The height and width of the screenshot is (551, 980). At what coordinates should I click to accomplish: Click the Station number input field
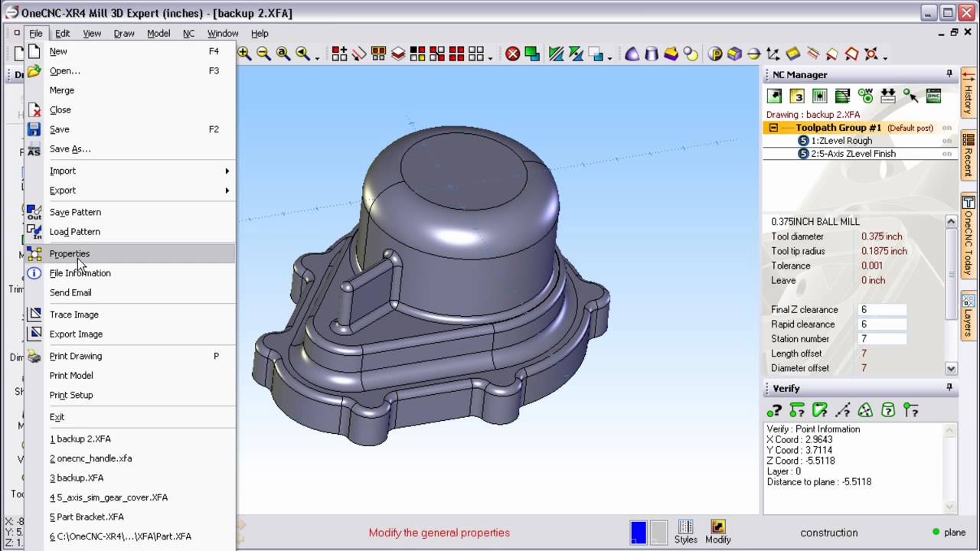882,339
